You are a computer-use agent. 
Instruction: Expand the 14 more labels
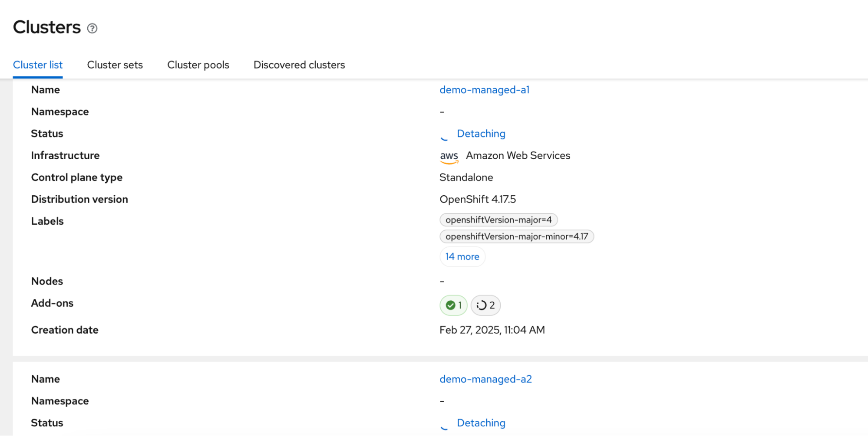(462, 257)
